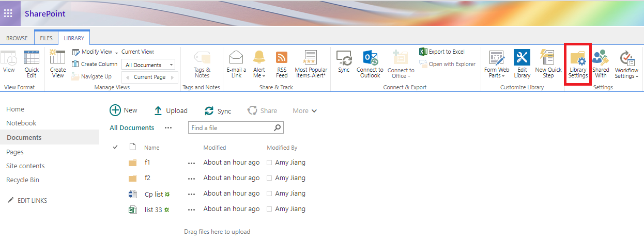The width and height of the screenshot is (644, 241).
Task: Open the ellipsis menu for list 33
Action: click(192, 210)
